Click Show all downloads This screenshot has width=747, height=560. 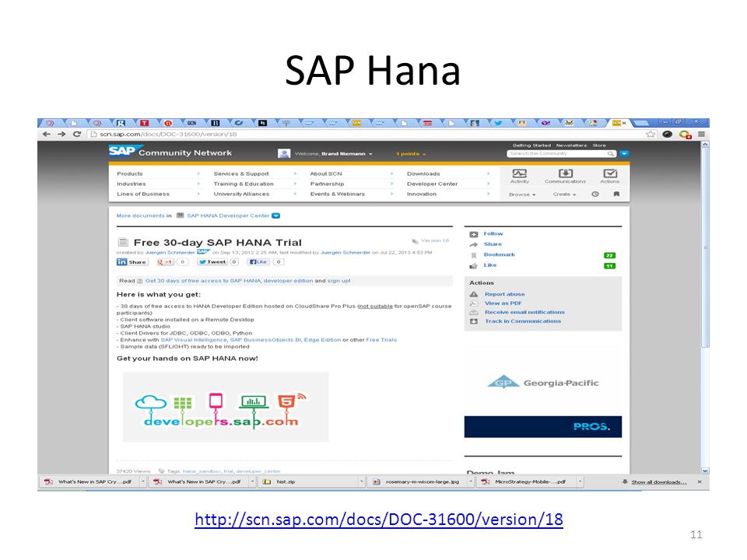click(659, 482)
